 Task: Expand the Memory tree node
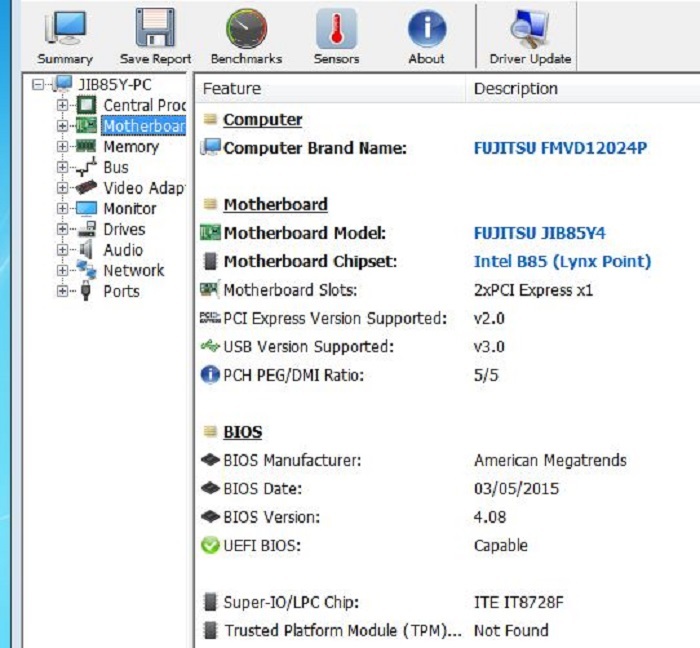point(62,146)
